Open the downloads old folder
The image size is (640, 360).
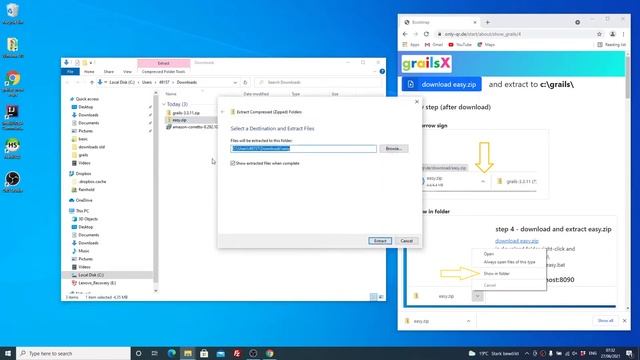(x=91, y=147)
